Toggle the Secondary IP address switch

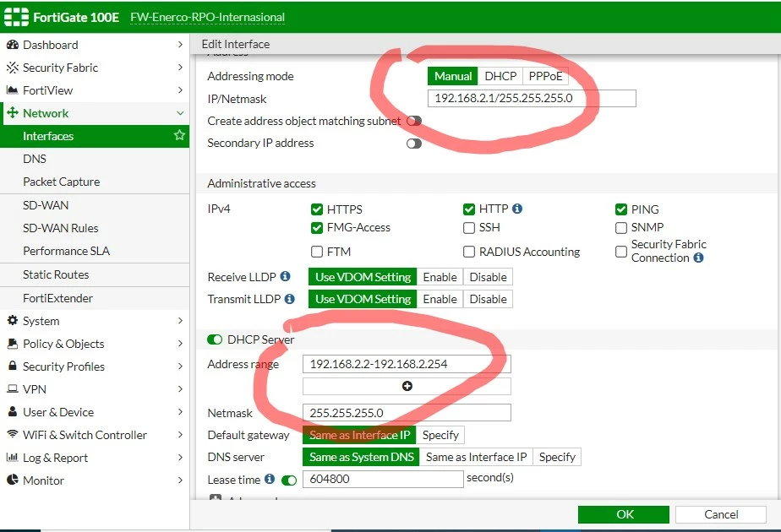(414, 144)
